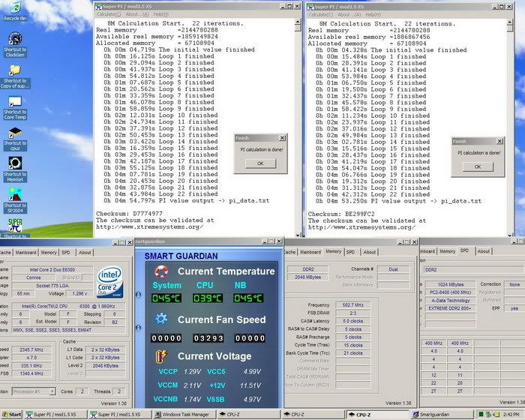Open the Help(H) menu in the D7774977 Super PI window

pos(161,14)
